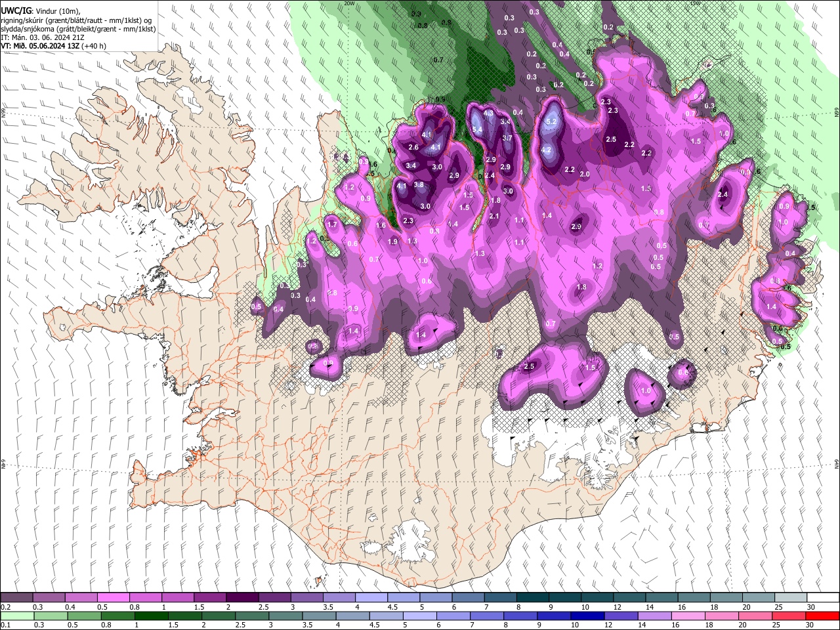This screenshot has height=630, width=840.
Task: Click the 2.6 precipitation value on the map
Action: click(413, 147)
